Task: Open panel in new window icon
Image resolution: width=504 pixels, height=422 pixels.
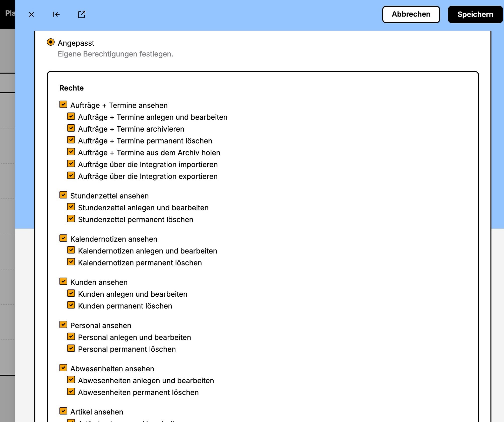Action: (x=81, y=15)
